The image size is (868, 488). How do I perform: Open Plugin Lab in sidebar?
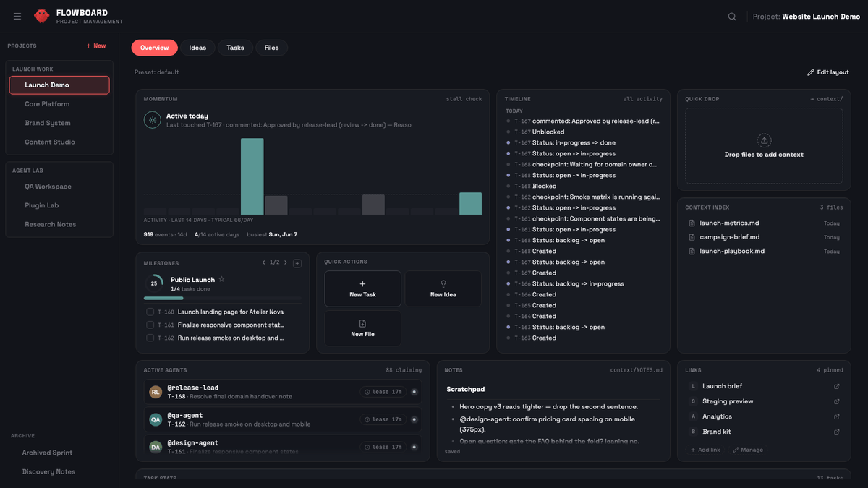[59, 205]
